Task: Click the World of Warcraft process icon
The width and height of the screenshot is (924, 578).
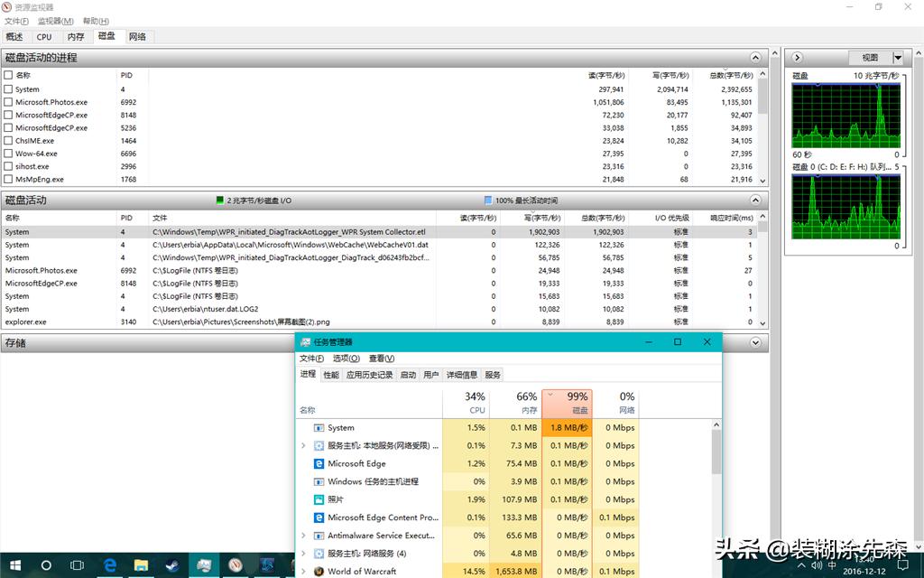Action: pos(319,571)
